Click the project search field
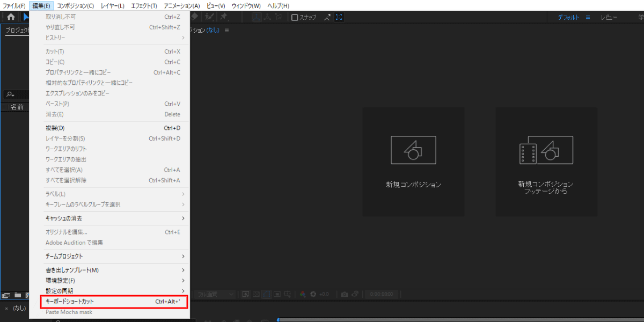 [16, 94]
